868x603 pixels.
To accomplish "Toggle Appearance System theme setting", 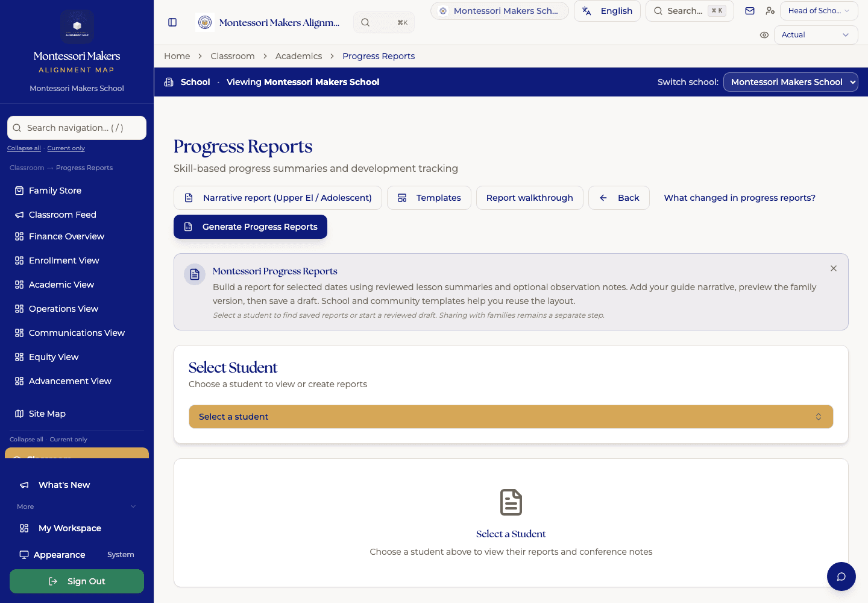I will click(121, 555).
